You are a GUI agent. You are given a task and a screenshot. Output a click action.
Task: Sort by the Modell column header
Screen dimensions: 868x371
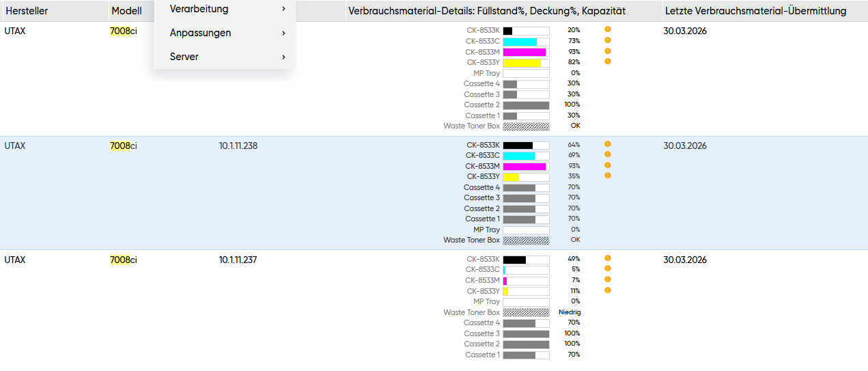pos(126,11)
